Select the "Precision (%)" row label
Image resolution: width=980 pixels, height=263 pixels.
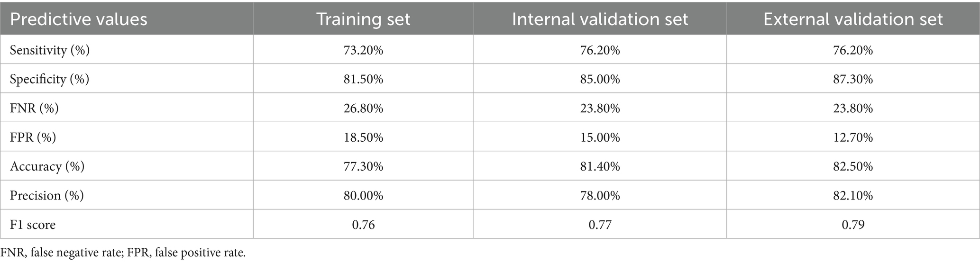(46, 195)
